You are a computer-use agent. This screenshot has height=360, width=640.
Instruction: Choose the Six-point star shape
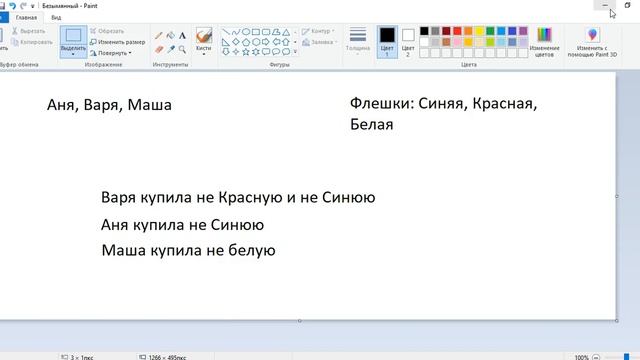[256, 52]
